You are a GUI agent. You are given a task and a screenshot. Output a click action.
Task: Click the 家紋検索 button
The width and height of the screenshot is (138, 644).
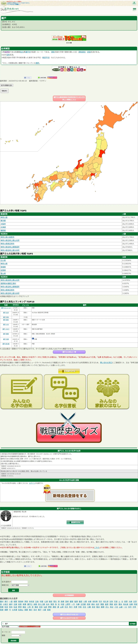14,640
